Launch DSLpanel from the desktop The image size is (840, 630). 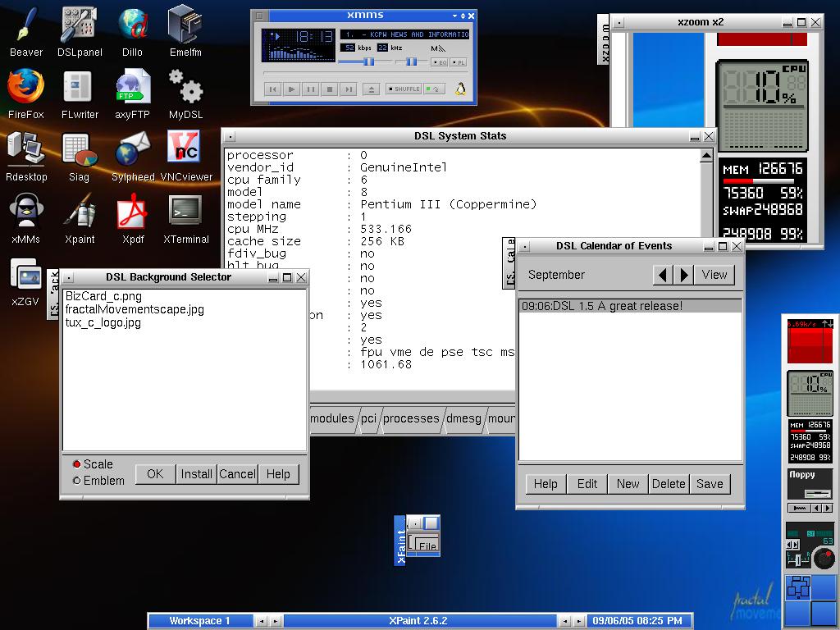click(80, 31)
